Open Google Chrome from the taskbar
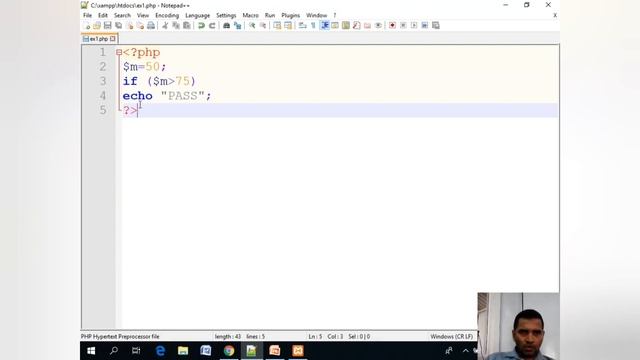Viewport: 640px width, 360px height. click(x=229, y=351)
